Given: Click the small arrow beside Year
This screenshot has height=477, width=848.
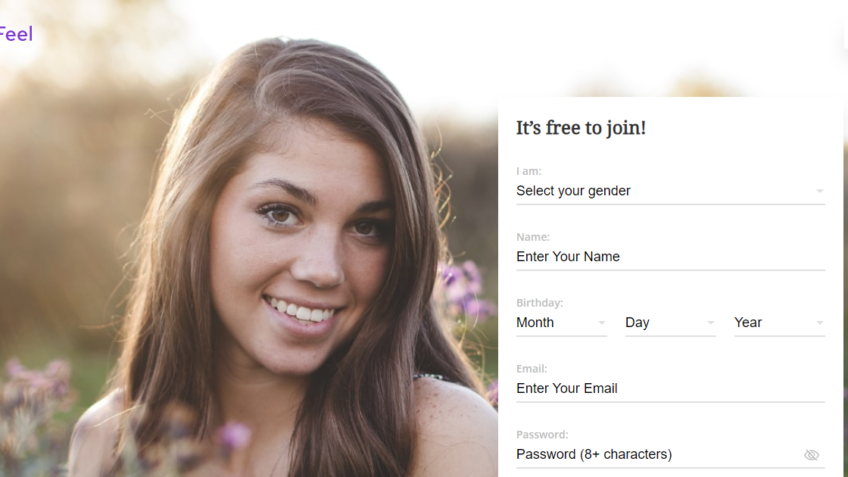Looking at the screenshot, I should click(x=819, y=323).
